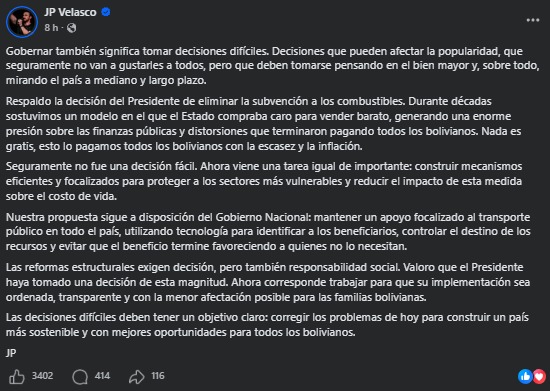Viewport: 550px width, 391px height.
Task: Select the paragraph beginning 'Gobernar también significa'
Action: (272, 66)
